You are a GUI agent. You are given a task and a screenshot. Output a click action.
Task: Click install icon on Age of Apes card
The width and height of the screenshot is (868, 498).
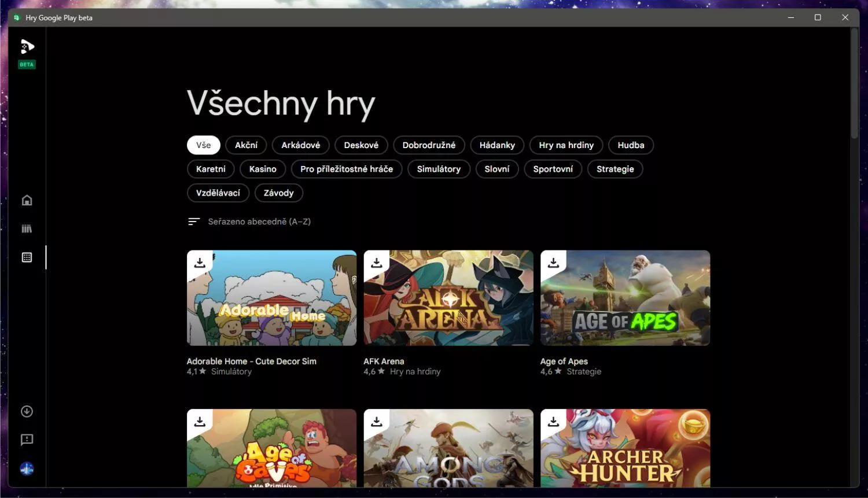553,263
